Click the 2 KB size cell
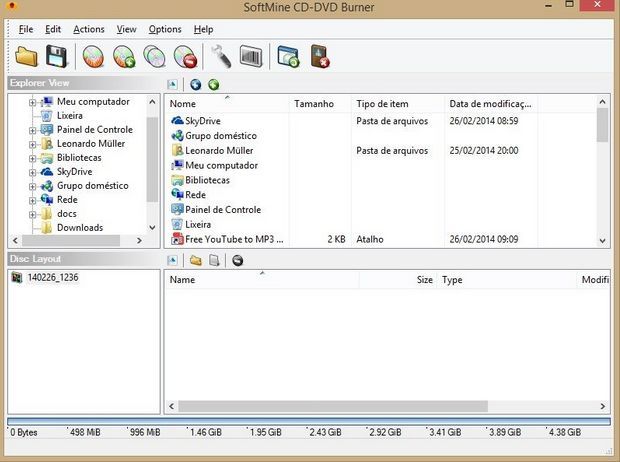This screenshot has width=620, height=462. [336, 239]
